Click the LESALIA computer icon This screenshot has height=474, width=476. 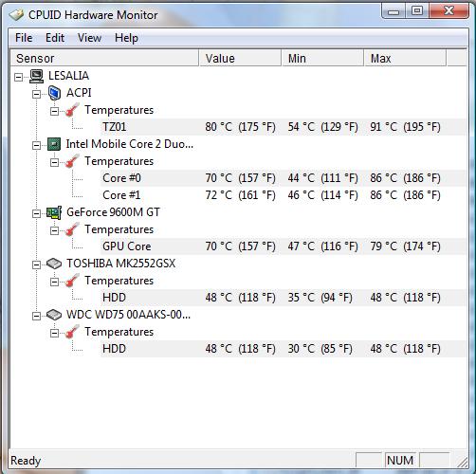pos(37,76)
